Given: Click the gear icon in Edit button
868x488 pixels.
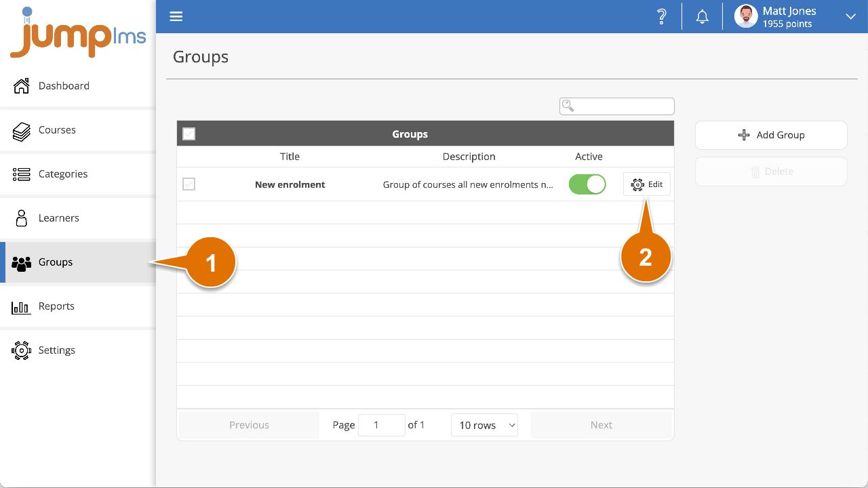Looking at the screenshot, I should [637, 184].
